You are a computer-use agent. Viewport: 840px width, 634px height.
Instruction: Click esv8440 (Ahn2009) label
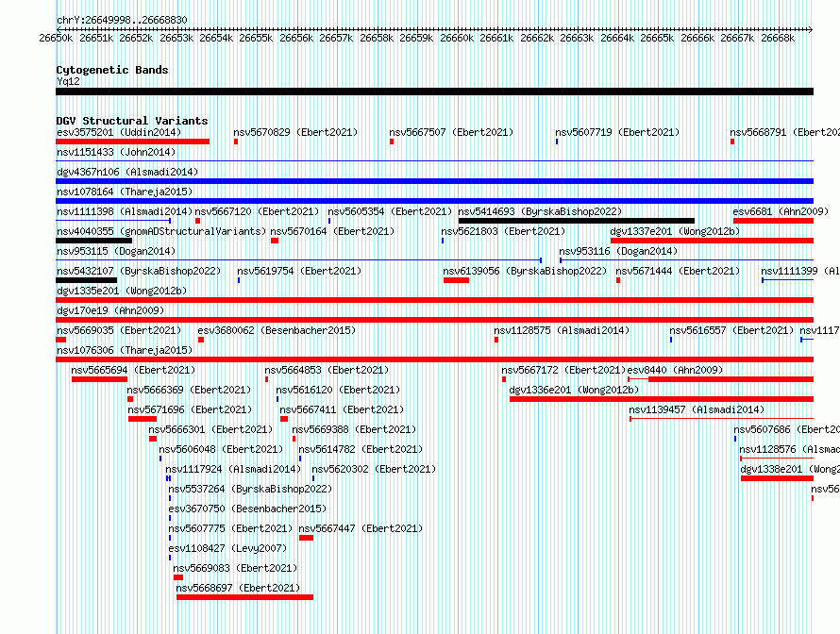click(x=675, y=370)
